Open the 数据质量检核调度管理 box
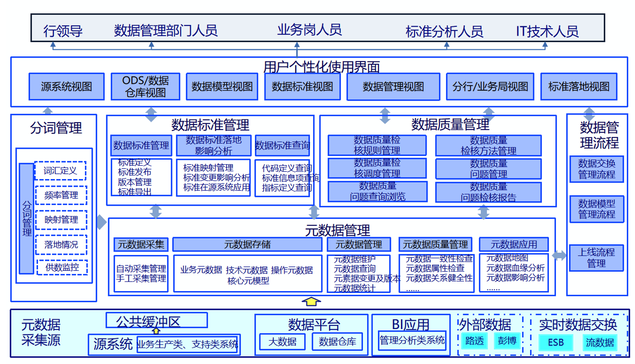The image size is (635, 364). (377, 168)
